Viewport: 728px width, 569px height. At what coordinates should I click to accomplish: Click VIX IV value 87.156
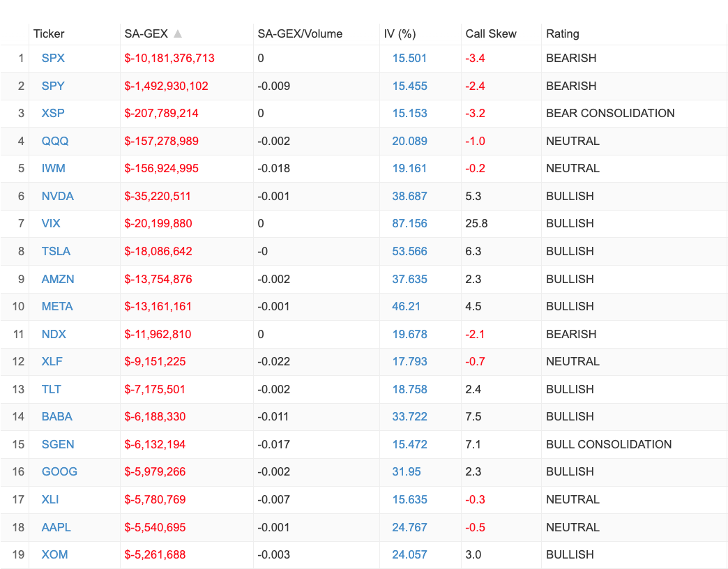tap(409, 224)
